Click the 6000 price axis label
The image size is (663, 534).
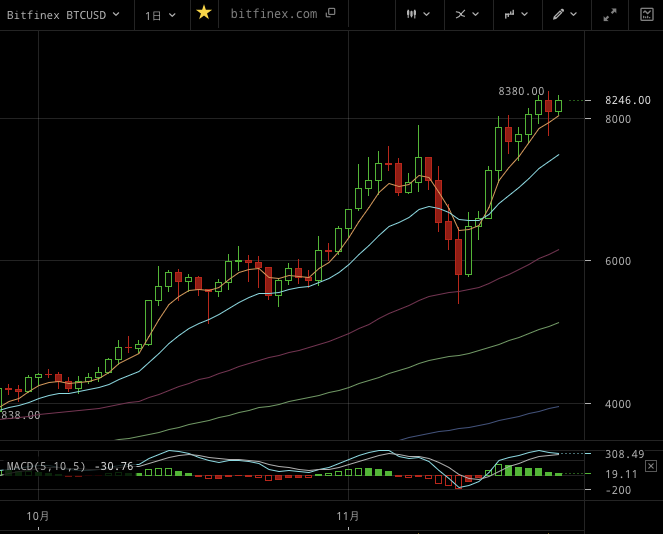(x=618, y=261)
